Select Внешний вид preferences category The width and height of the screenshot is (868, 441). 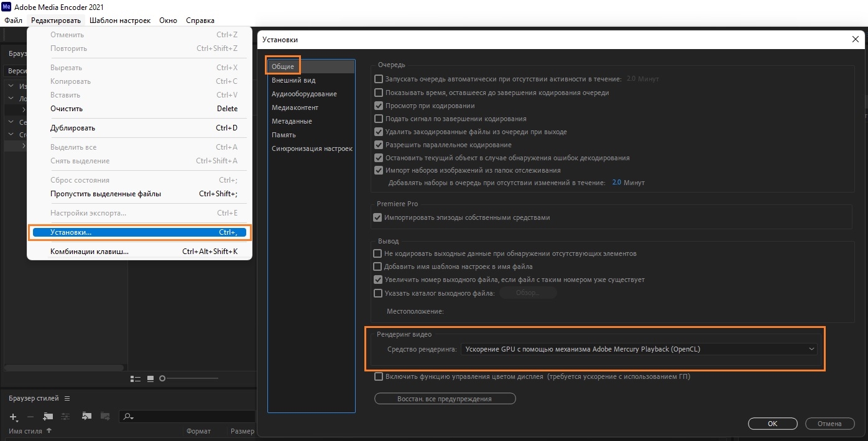pos(293,80)
